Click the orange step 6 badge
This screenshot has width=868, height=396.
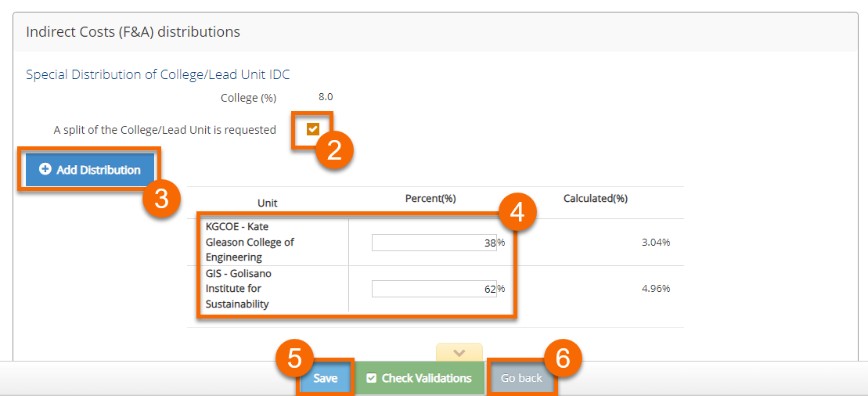[563, 358]
